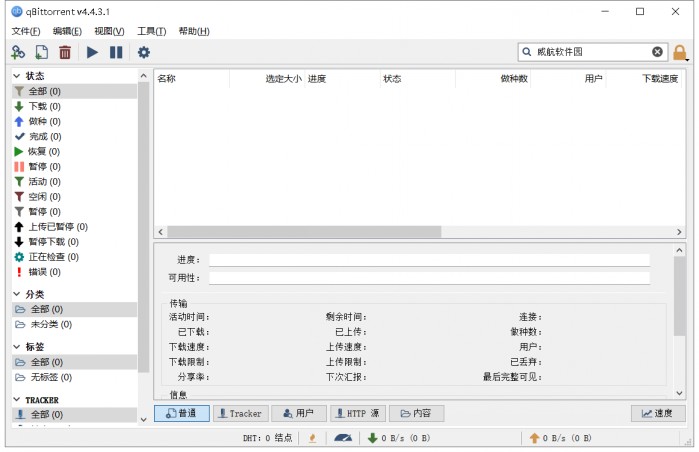This screenshot has height=452, width=699.
Task: Sort by the 做种数 column header
Action: (x=493, y=79)
